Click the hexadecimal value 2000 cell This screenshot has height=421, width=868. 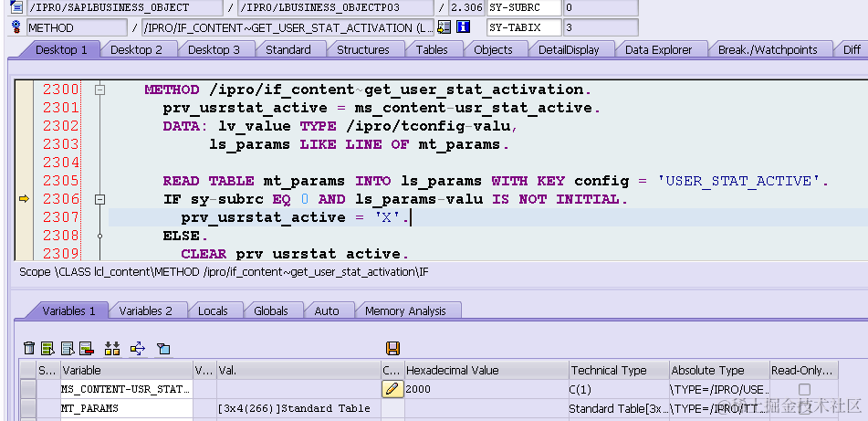486,389
